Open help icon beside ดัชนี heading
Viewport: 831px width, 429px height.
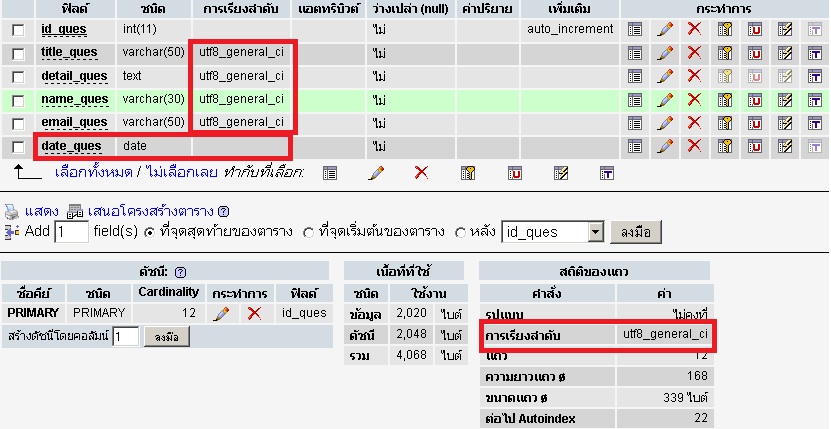point(180,272)
